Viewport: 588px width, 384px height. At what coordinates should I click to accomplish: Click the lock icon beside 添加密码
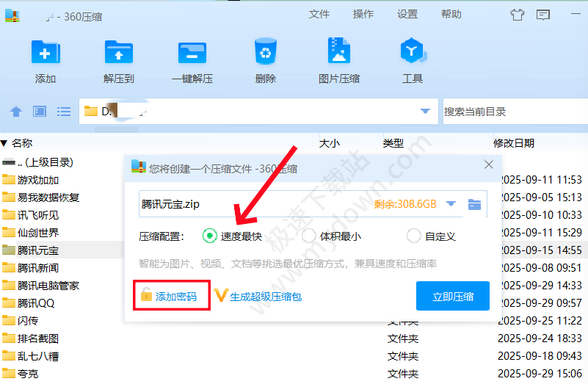[x=146, y=294]
